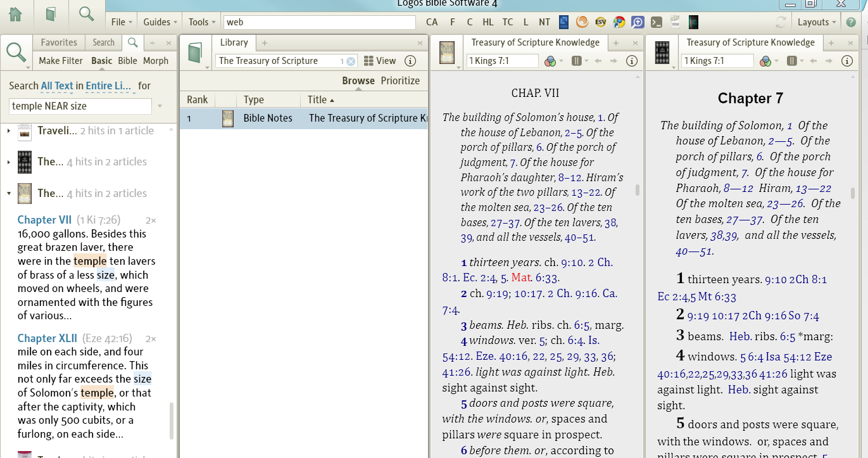Open the Search magnifier in top toolbar

[87, 14]
